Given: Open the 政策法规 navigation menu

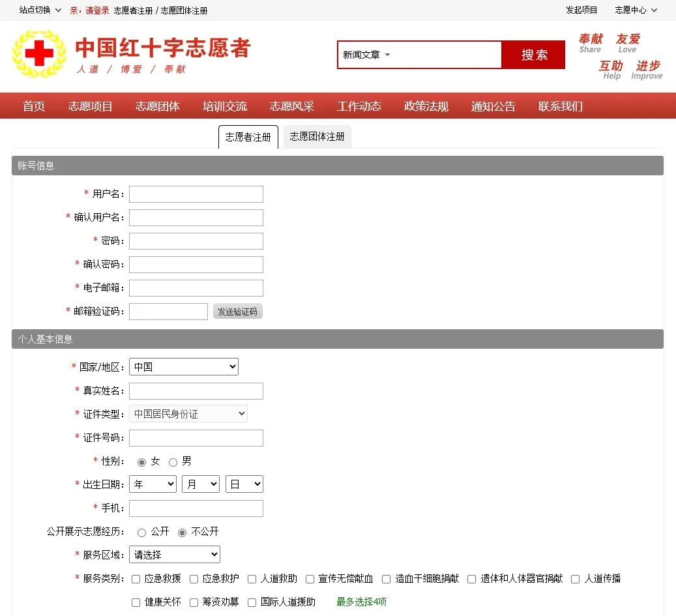Looking at the screenshot, I should pos(426,106).
